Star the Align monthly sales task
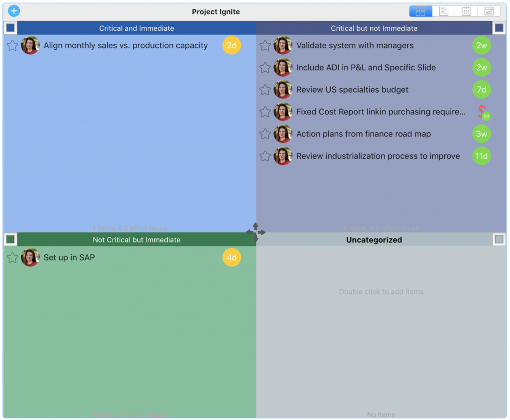The image size is (510, 420). (12, 45)
